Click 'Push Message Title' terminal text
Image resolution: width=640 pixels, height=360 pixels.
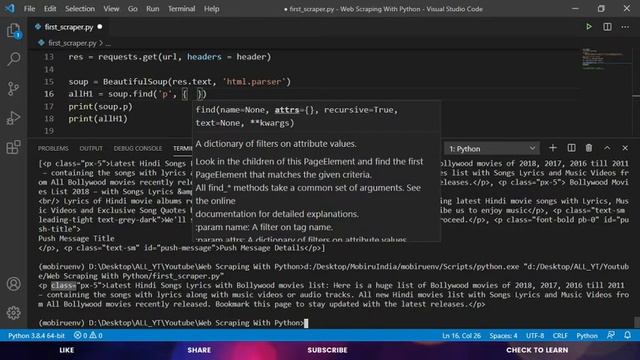(x=76, y=238)
